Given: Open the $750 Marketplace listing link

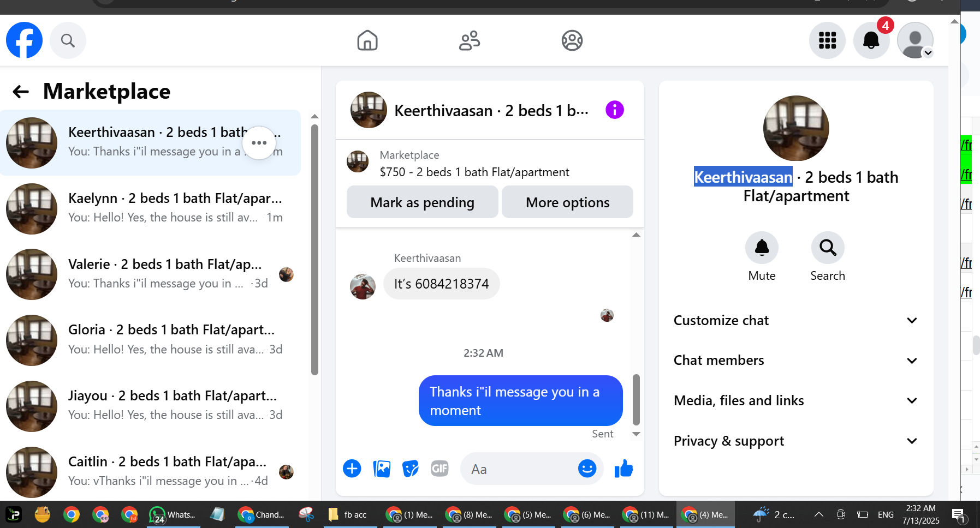Looking at the screenshot, I should pos(474,172).
